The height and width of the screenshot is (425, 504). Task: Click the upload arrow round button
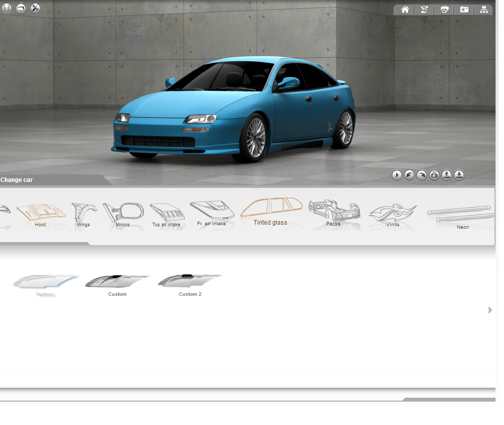[446, 175]
